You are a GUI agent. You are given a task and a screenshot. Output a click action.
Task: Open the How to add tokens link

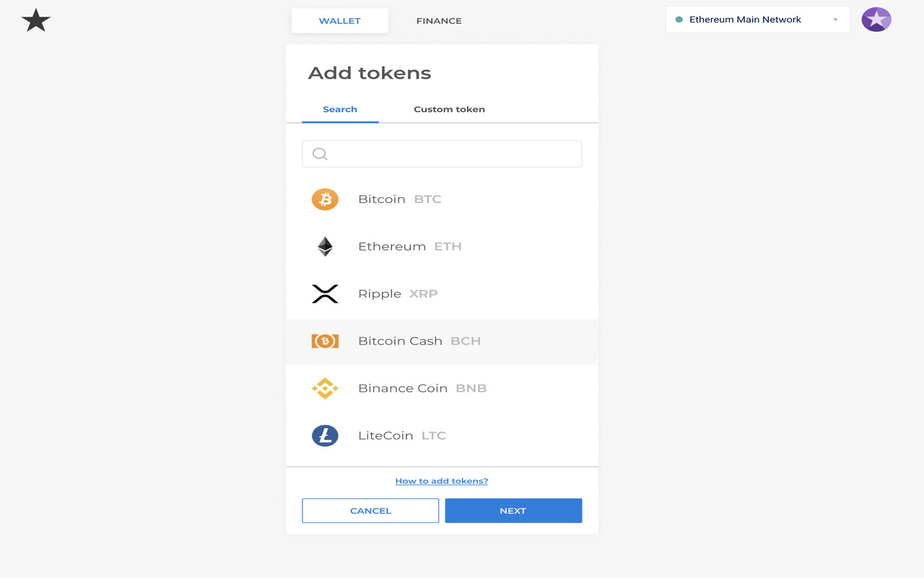[x=441, y=480]
